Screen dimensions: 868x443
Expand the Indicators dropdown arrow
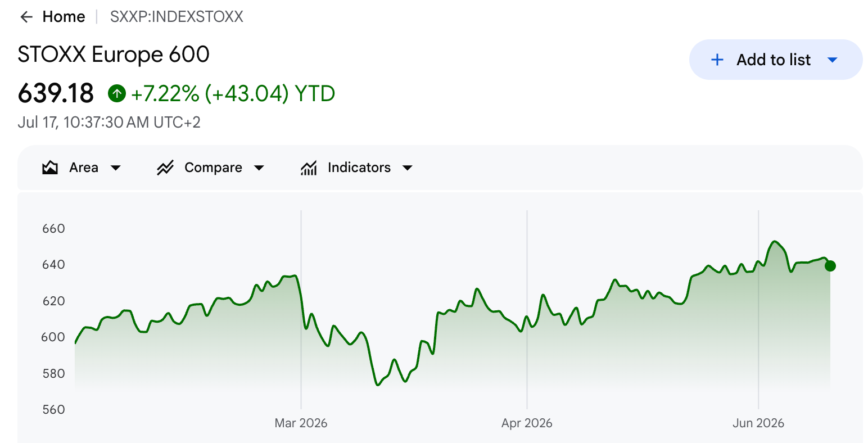408,168
